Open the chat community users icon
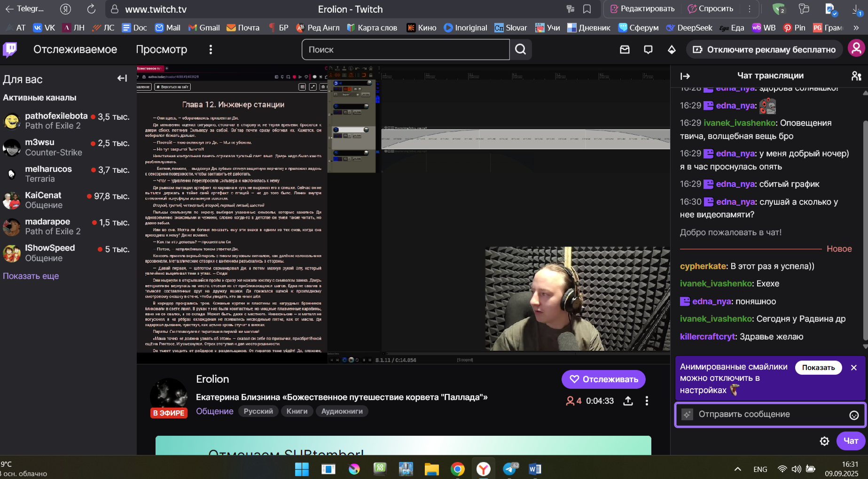Viewport: 868px width, 479px height. [x=856, y=76]
